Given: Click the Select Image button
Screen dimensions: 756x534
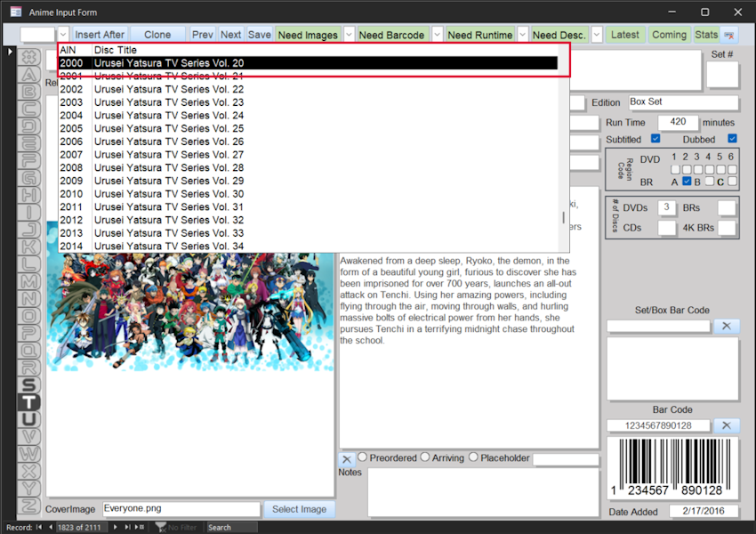Looking at the screenshot, I should click(299, 509).
